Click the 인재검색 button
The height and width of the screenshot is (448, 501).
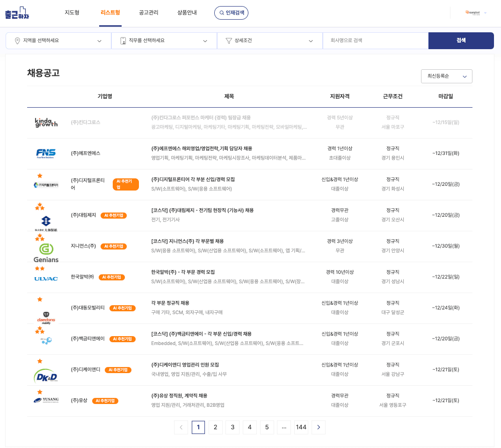pos(232,13)
